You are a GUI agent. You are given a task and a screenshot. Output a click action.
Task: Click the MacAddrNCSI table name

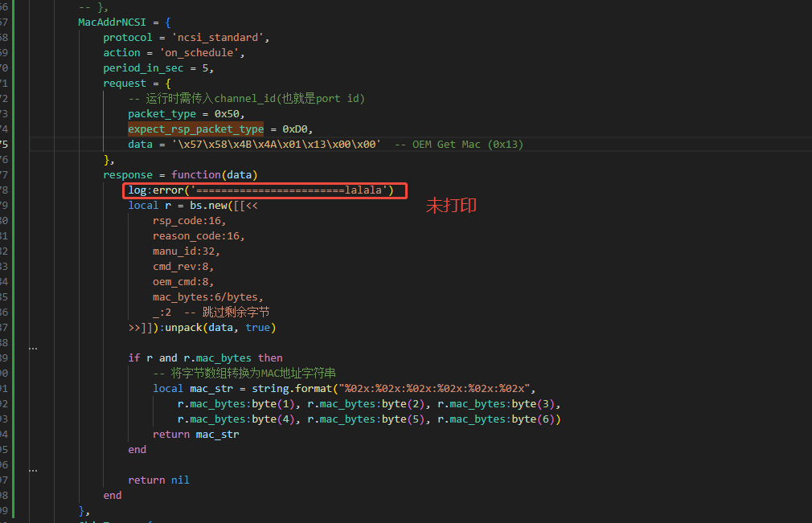coord(112,22)
